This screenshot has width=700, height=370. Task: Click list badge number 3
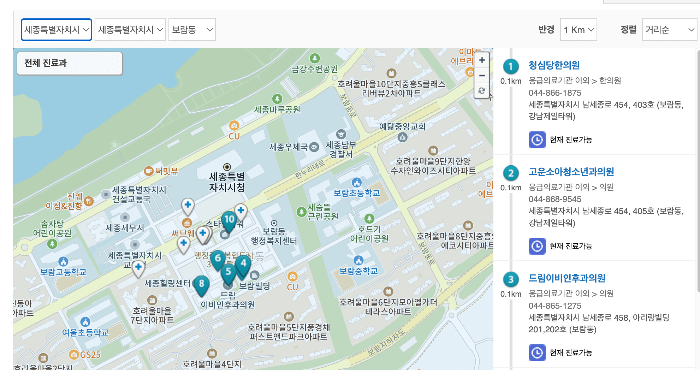pyautogui.click(x=511, y=279)
